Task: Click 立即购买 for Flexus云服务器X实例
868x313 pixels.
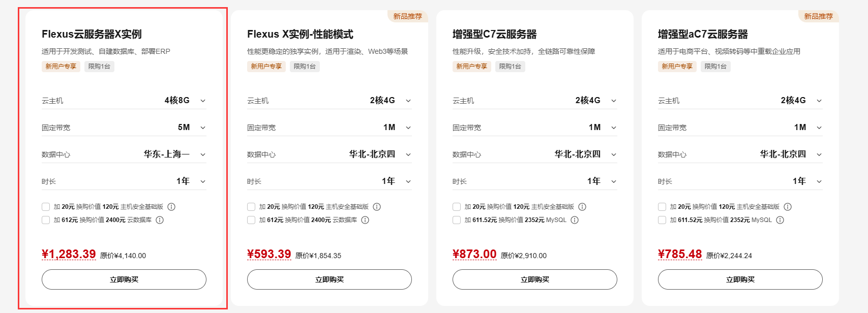Action: point(124,279)
